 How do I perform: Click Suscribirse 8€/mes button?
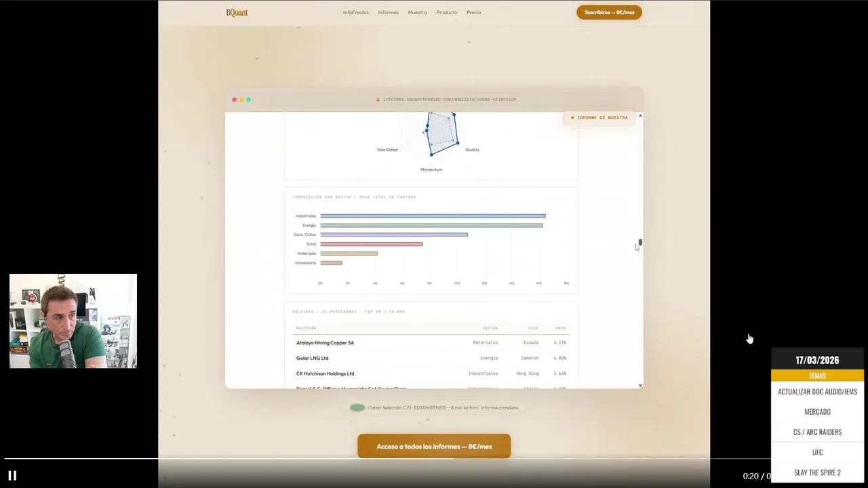pos(609,12)
